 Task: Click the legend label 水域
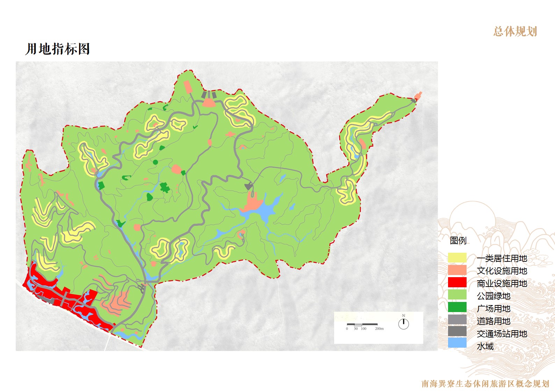(x=485, y=346)
